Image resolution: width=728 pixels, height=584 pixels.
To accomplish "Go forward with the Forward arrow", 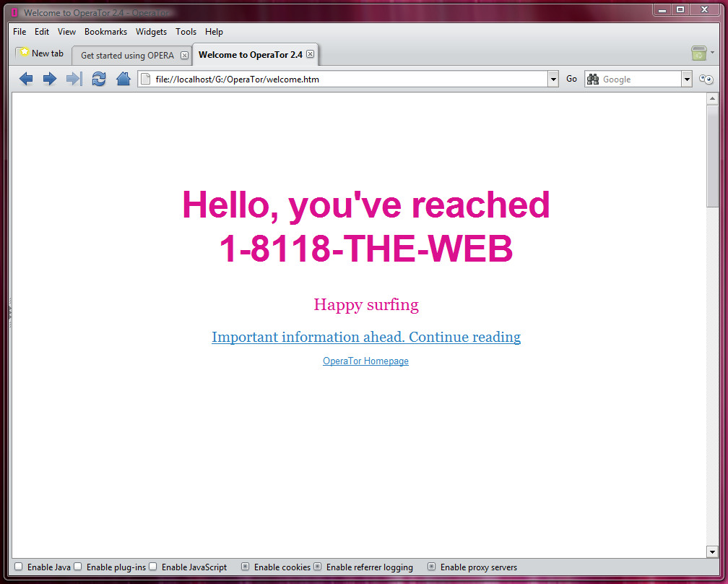I will click(50, 79).
